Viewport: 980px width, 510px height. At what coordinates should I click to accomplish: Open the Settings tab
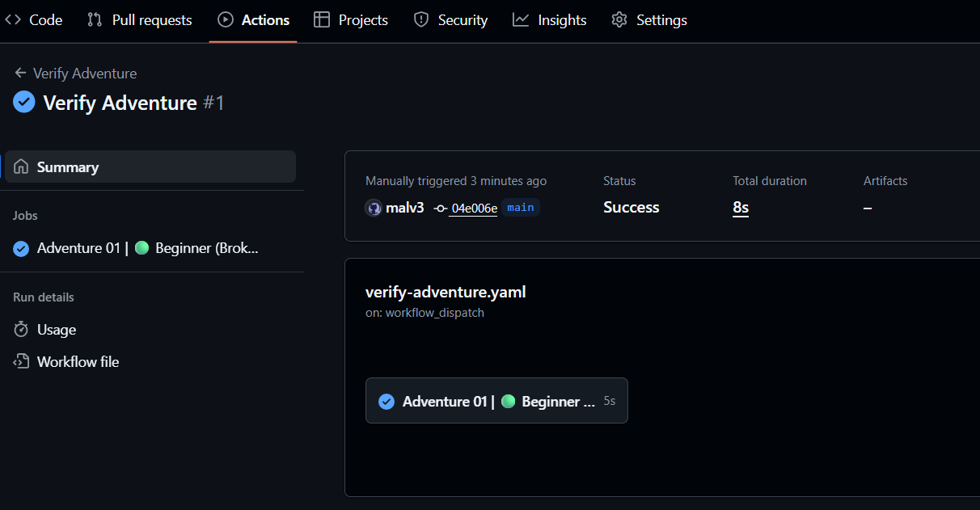(x=649, y=20)
